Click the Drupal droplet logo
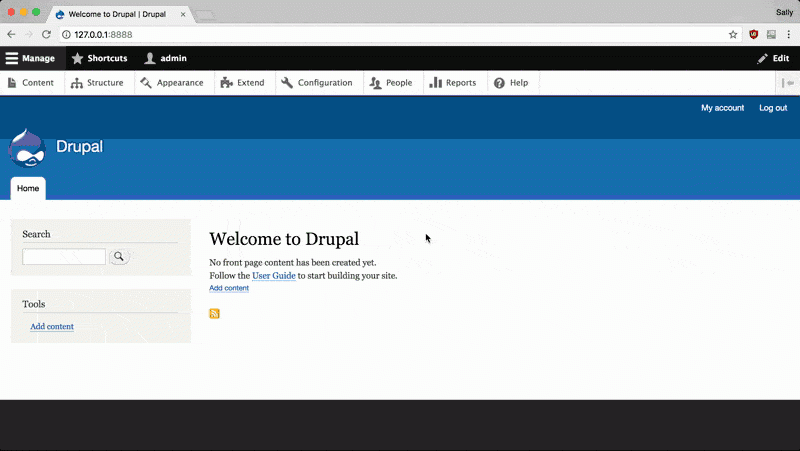 [27, 148]
